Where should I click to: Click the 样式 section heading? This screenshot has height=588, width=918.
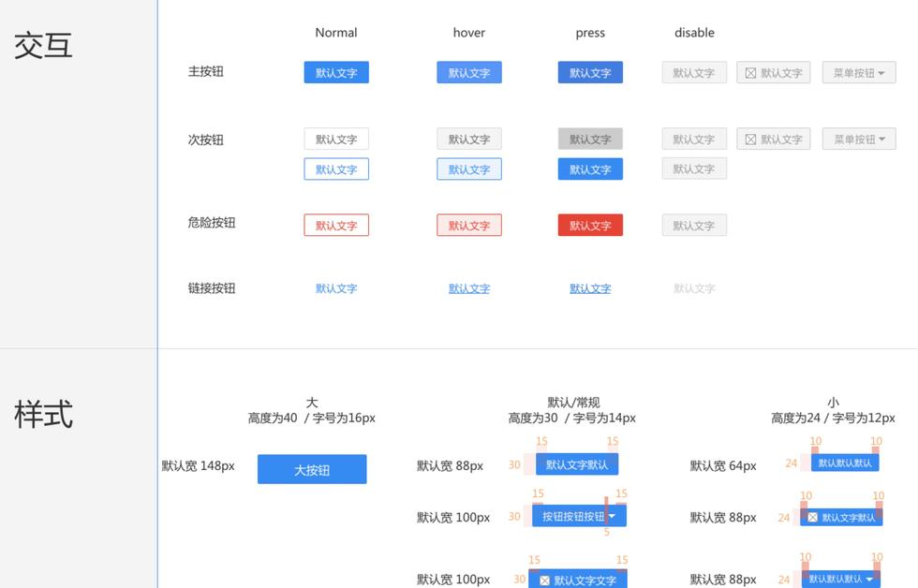coord(43,414)
